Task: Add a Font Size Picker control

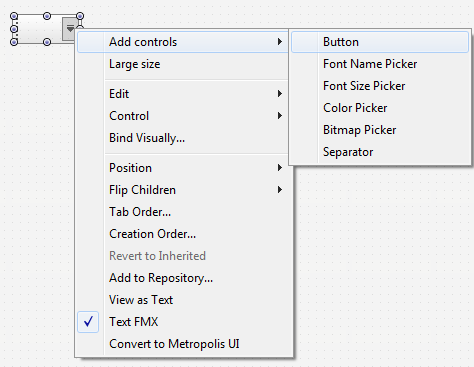Action: coord(380,86)
